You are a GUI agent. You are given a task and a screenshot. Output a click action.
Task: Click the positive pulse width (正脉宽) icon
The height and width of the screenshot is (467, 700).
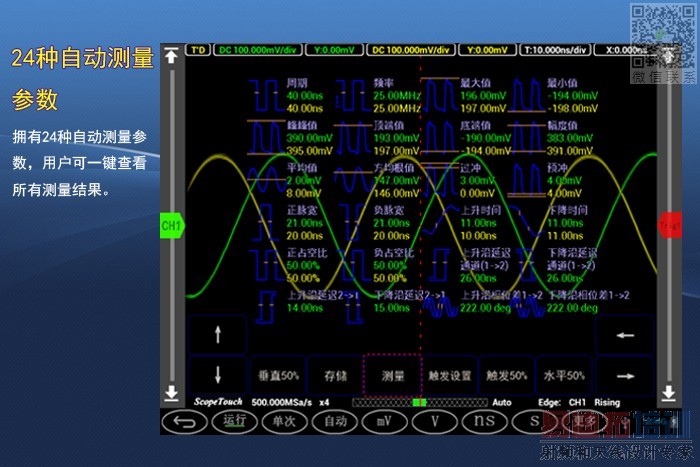coord(267,222)
